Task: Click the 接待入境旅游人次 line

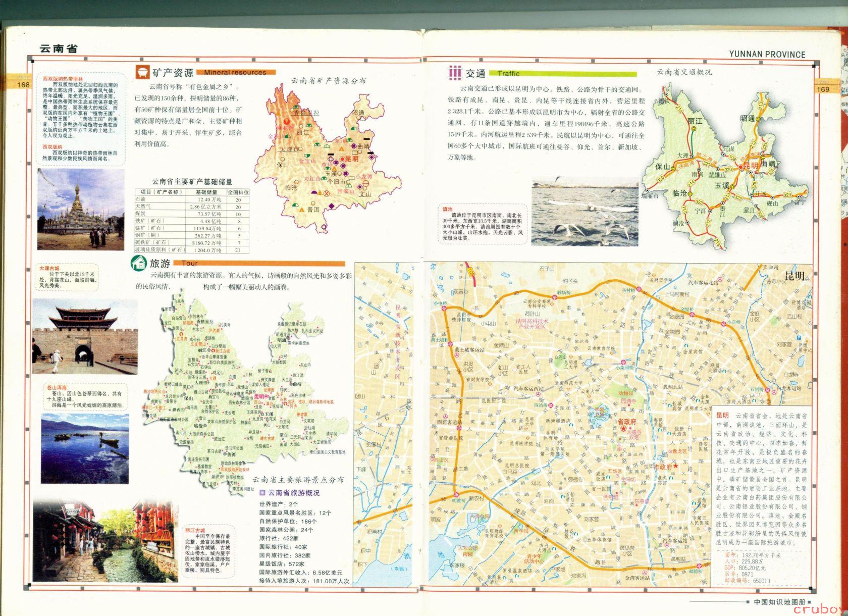Action: coord(304,581)
